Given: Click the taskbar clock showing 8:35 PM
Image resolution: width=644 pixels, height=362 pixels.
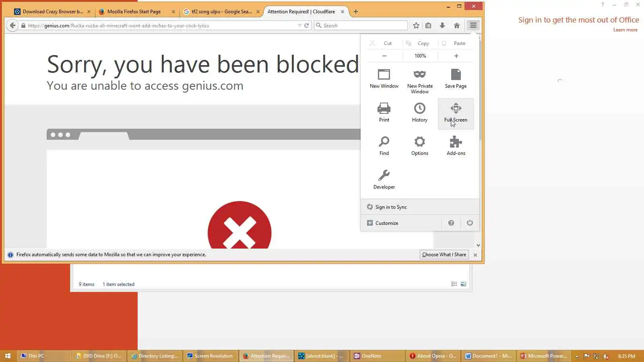Looking at the screenshot, I should click(x=626, y=356).
